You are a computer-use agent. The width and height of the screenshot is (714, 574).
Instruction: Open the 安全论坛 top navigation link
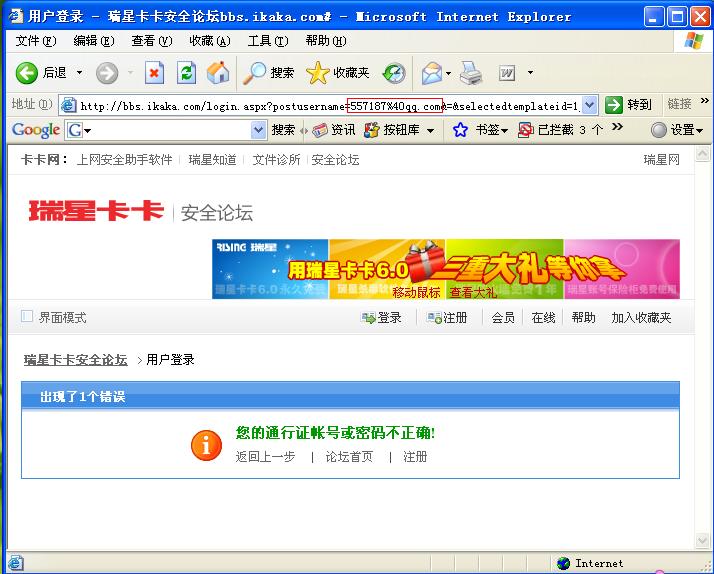click(x=335, y=159)
